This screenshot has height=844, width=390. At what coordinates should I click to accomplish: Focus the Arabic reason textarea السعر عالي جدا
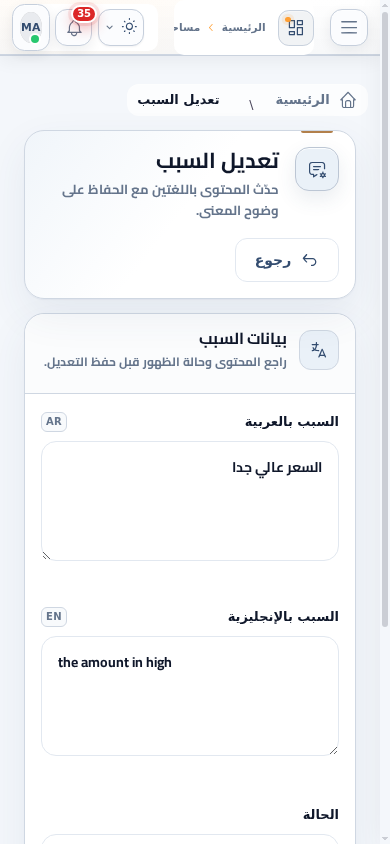coord(190,501)
